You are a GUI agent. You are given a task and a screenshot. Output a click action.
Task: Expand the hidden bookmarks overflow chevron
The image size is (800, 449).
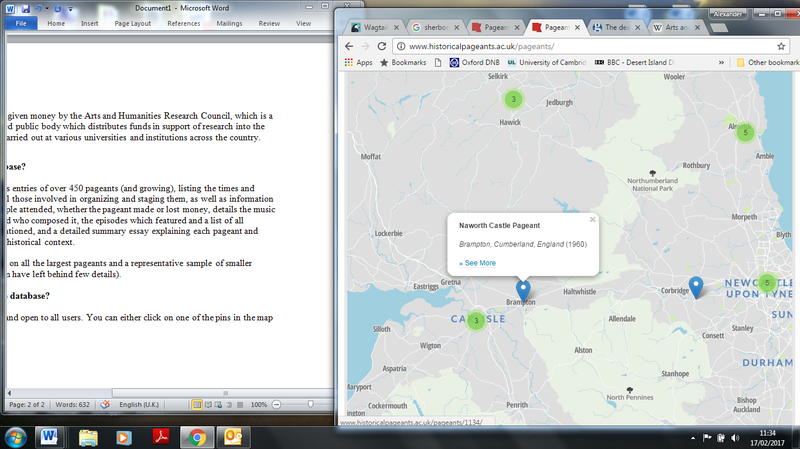(x=722, y=62)
